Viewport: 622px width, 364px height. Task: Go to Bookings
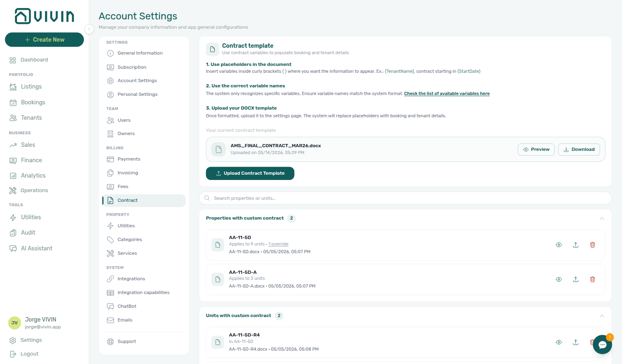point(28,102)
